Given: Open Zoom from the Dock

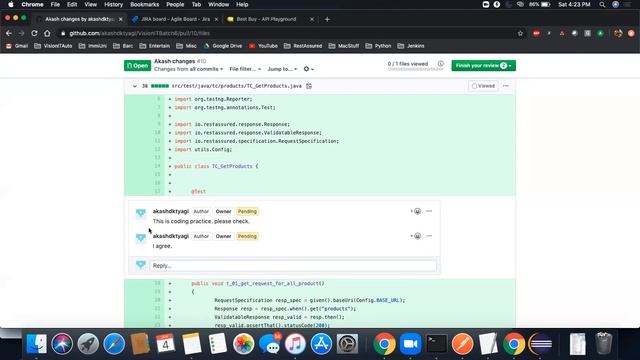Looking at the screenshot, I should [410, 344].
